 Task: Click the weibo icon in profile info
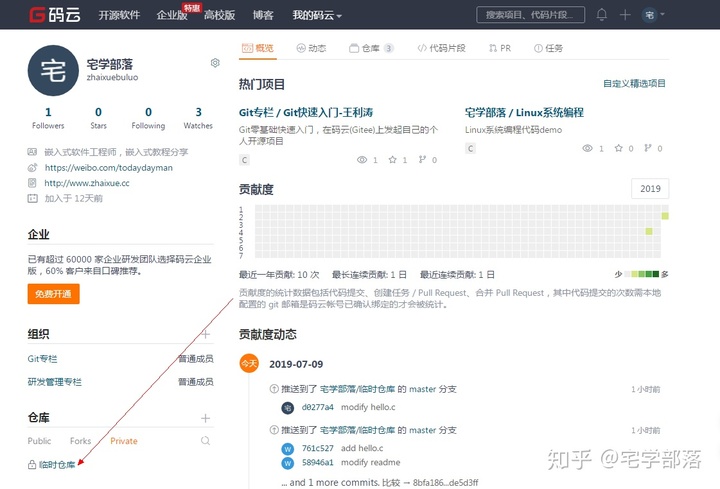pos(32,168)
